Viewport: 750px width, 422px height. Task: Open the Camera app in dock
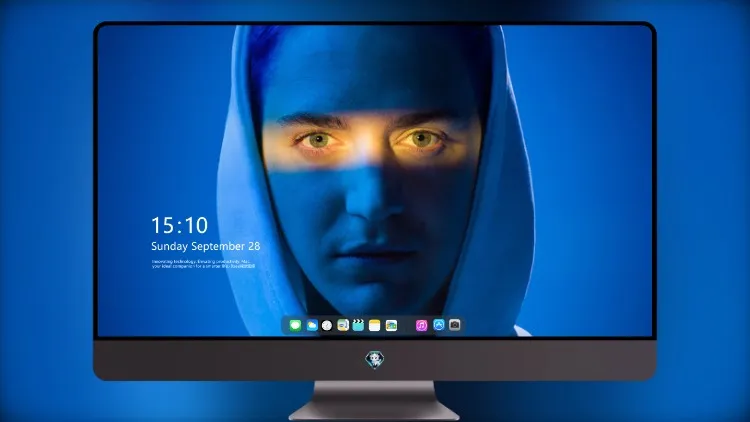[454, 325]
